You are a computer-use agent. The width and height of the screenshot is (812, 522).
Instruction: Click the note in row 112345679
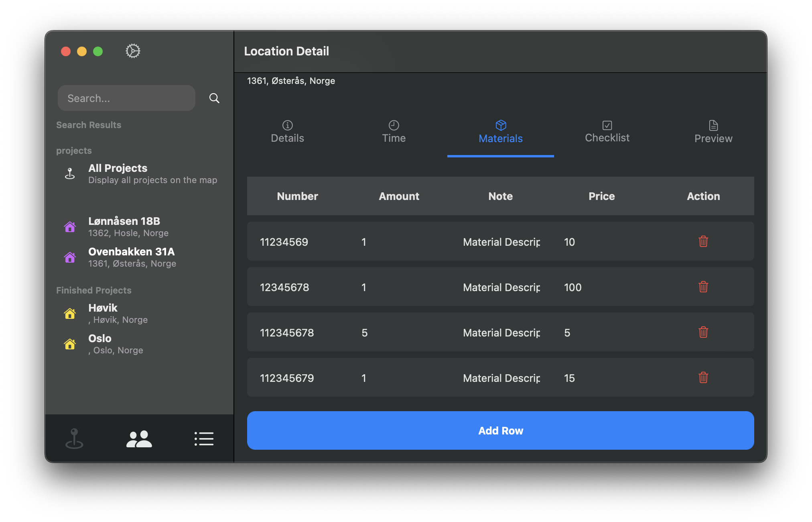point(501,378)
